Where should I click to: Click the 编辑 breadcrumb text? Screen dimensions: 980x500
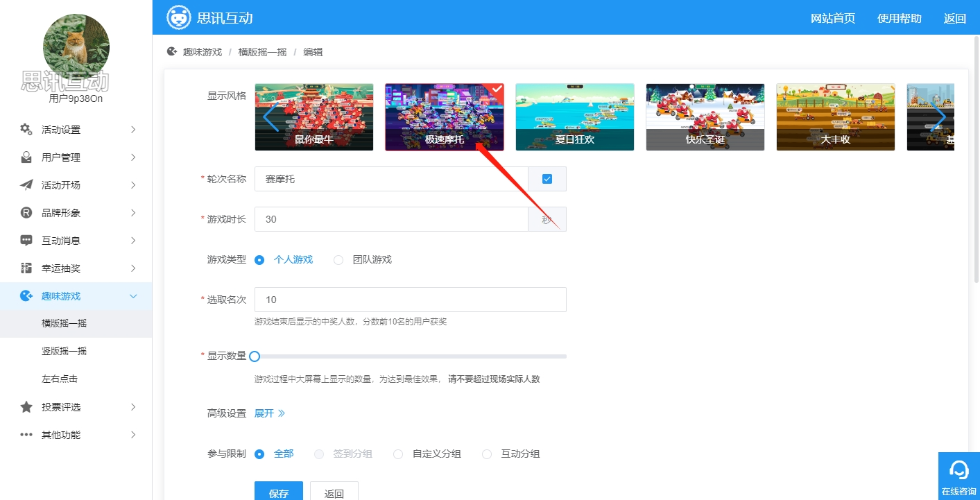pyautogui.click(x=313, y=52)
